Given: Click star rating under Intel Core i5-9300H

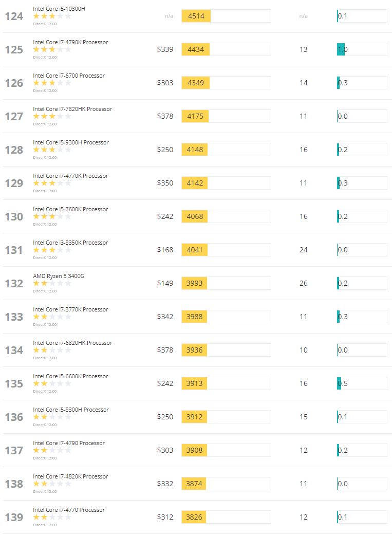Looking at the screenshot, I should [x=52, y=150].
